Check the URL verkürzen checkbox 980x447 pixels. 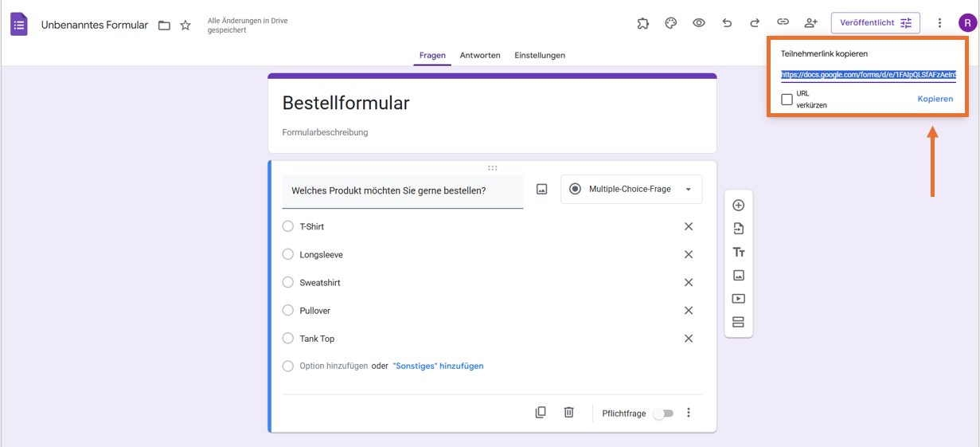click(787, 100)
